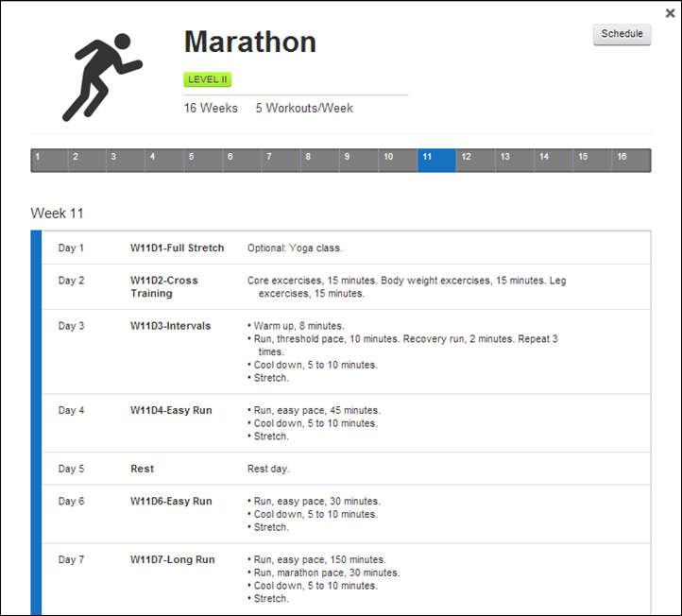Open the W11D1-Full Stretch workout
This screenshot has height=616, width=682.
click(178, 248)
